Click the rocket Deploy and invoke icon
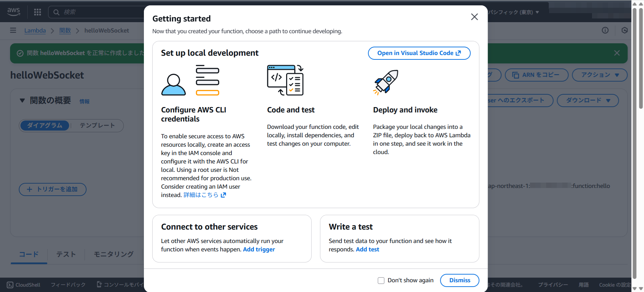 click(386, 82)
